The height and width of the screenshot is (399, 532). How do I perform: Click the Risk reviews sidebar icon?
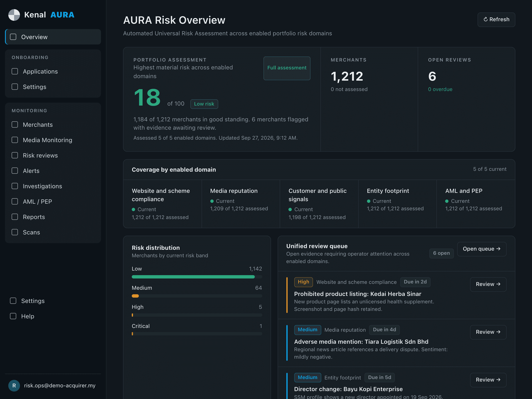[x=15, y=155]
